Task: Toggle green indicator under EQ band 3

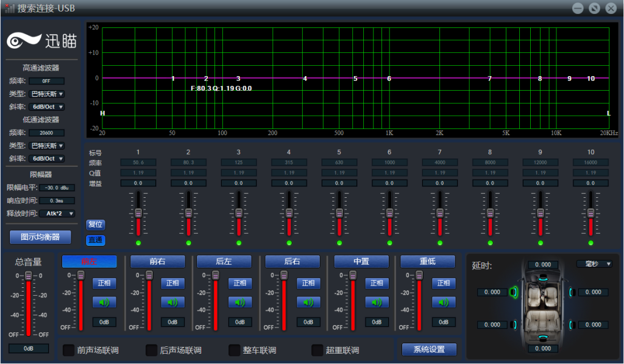Action: [239, 243]
